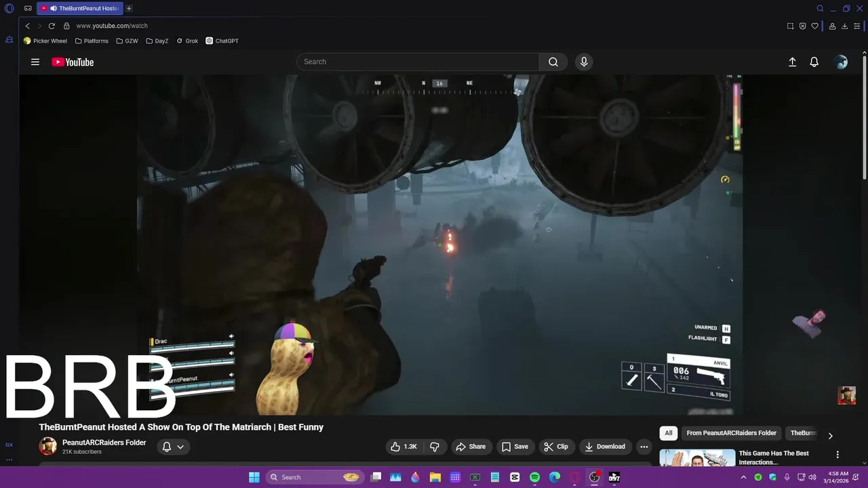This screenshot has height=488, width=868.
Task: Show more filter chips with right chevron
Action: (x=830, y=436)
